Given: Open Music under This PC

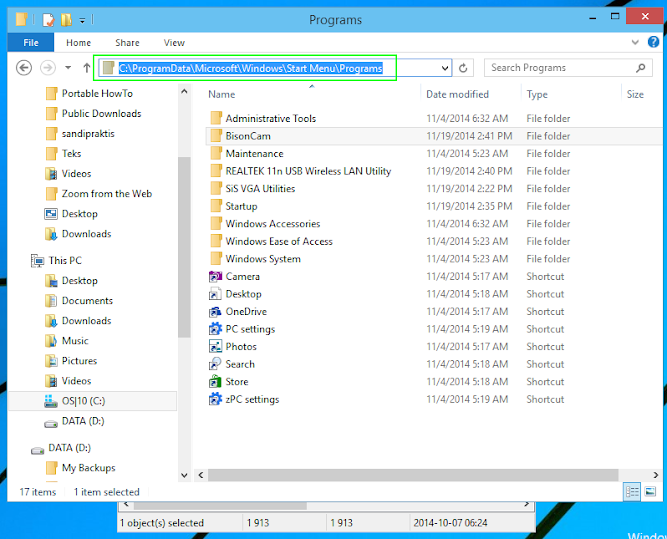Looking at the screenshot, I should 75,341.
